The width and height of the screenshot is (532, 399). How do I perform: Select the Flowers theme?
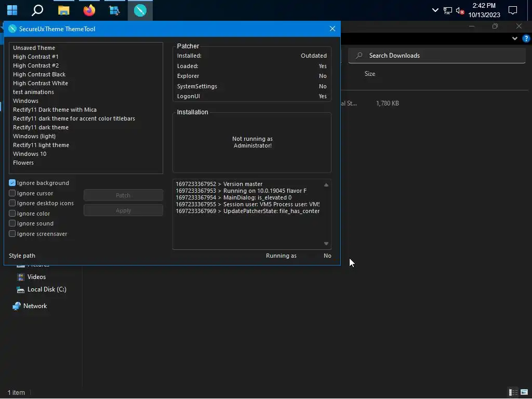point(23,163)
